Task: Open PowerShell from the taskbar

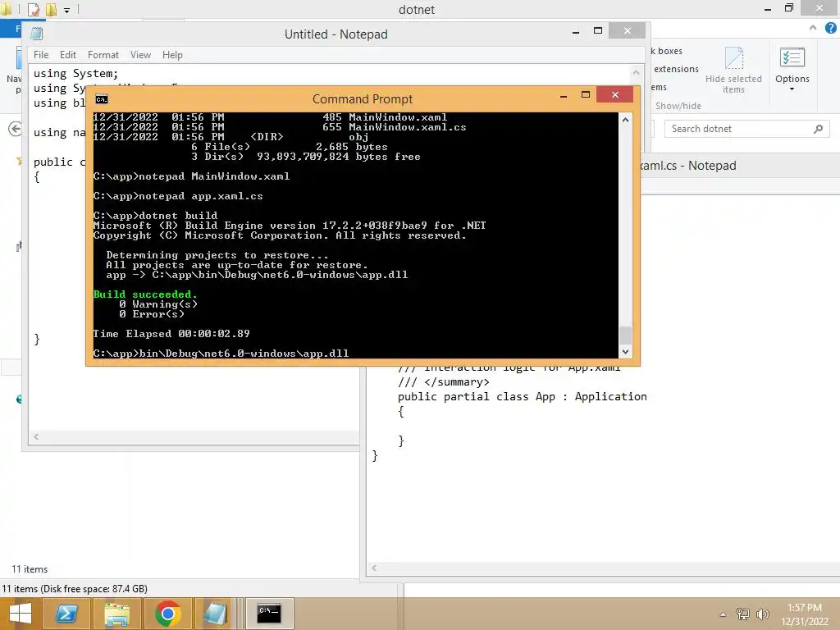Action: [x=66, y=614]
